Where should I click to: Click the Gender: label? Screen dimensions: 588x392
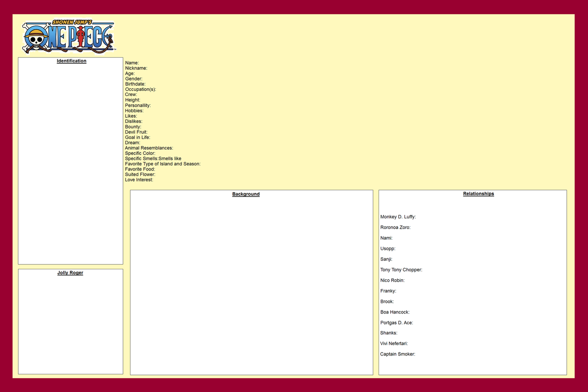point(134,79)
